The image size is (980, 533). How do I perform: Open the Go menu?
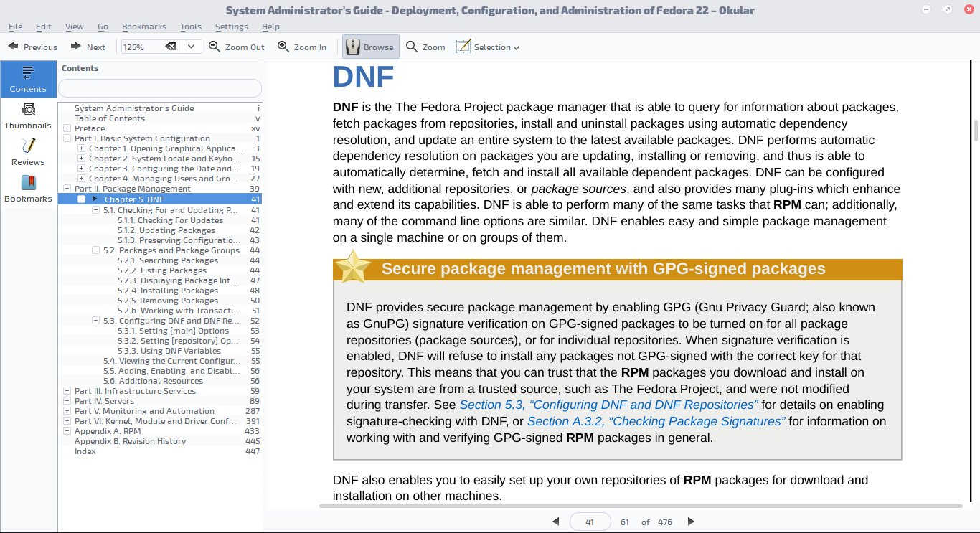click(x=103, y=27)
